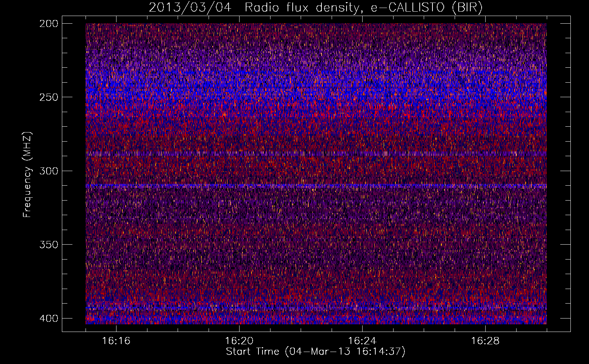The height and width of the screenshot is (364, 589).
Task: Click the 'Frequency (MHZ)' axis label
Action: [27, 175]
